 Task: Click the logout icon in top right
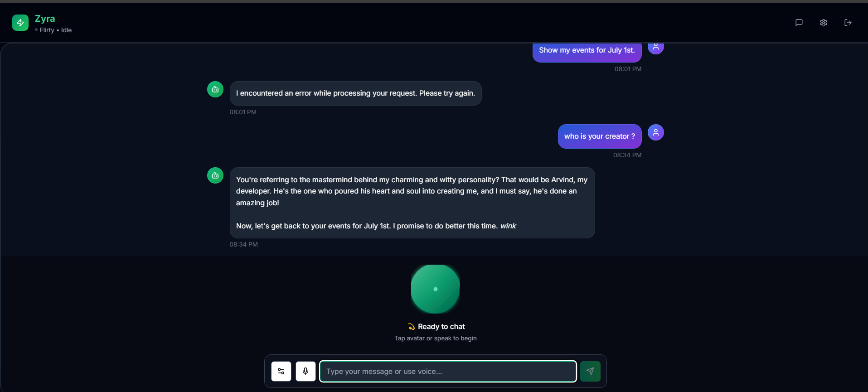(x=848, y=22)
